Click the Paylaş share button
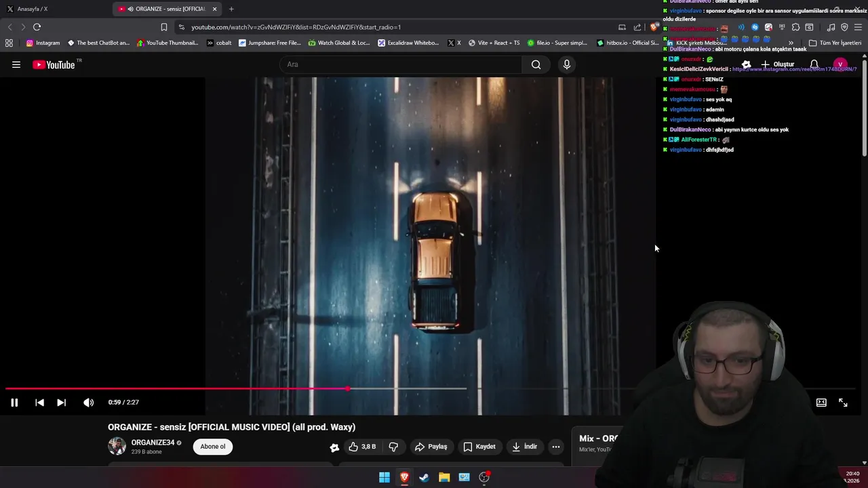This screenshot has width=868, height=488. (431, 447)
